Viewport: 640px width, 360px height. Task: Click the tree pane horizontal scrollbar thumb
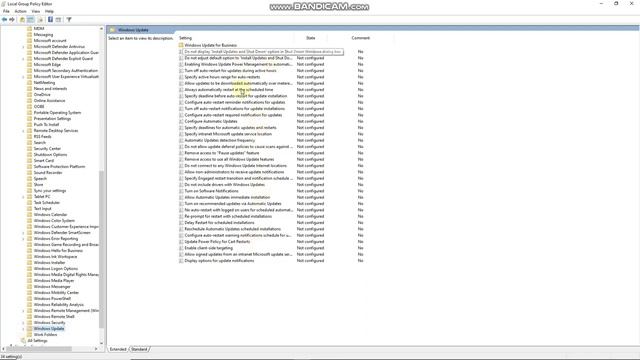point(39,349)
